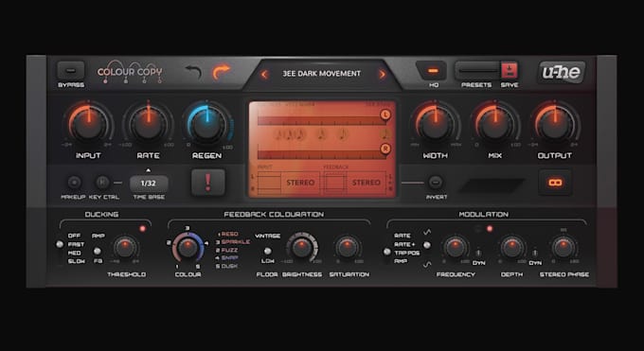Select Modulation target RATE +
Viewport: 644px width, 351px height.
coord(404,244)
